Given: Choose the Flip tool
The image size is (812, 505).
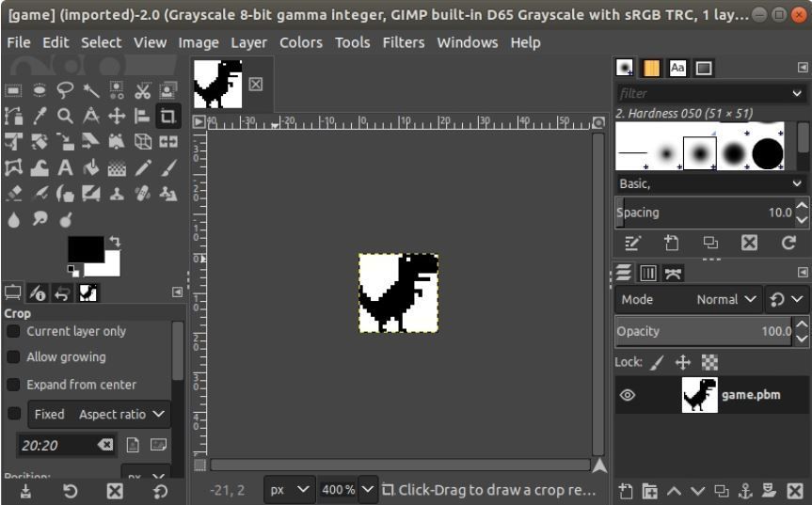Looking at the screenshot, I should 167,142.
